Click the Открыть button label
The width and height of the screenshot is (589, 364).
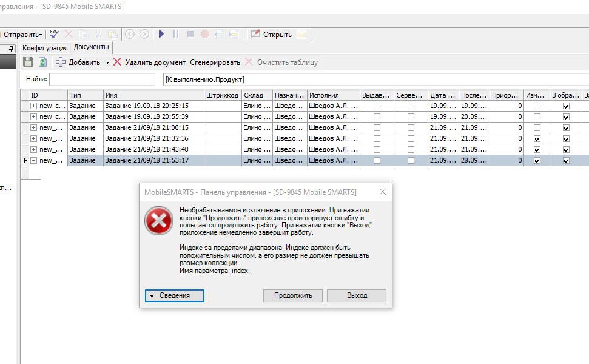click(x=278, y=35)
